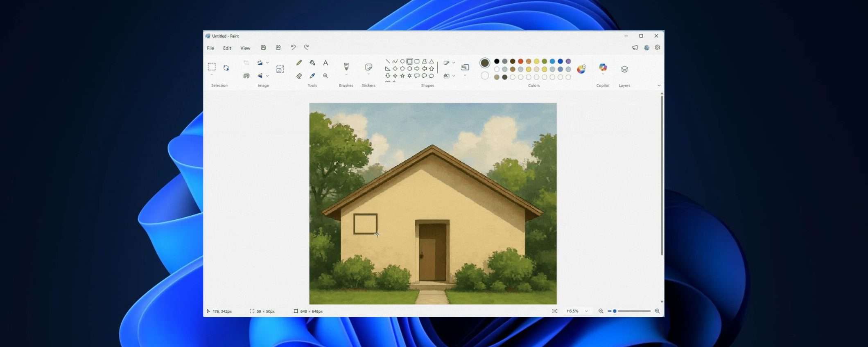Open the View menu
Image resolution: width=868 pixels, height=347 pixels.
tap(245, 48)
